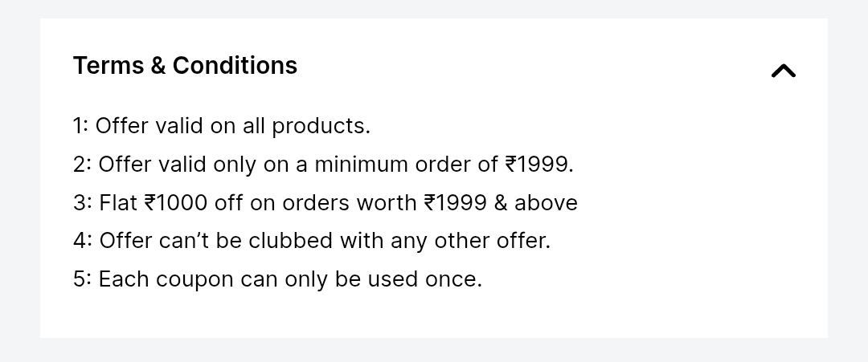Click the ₹1999 amount in condition 3
868x362 pixels.
456,203
